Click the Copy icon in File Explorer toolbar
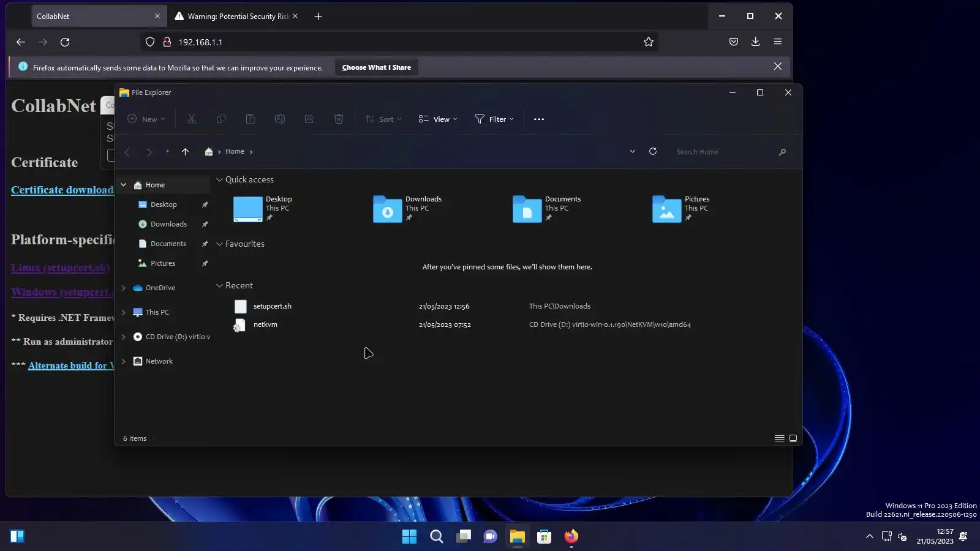The width and height of the screenshot is (980, 551). click(221, 119)
